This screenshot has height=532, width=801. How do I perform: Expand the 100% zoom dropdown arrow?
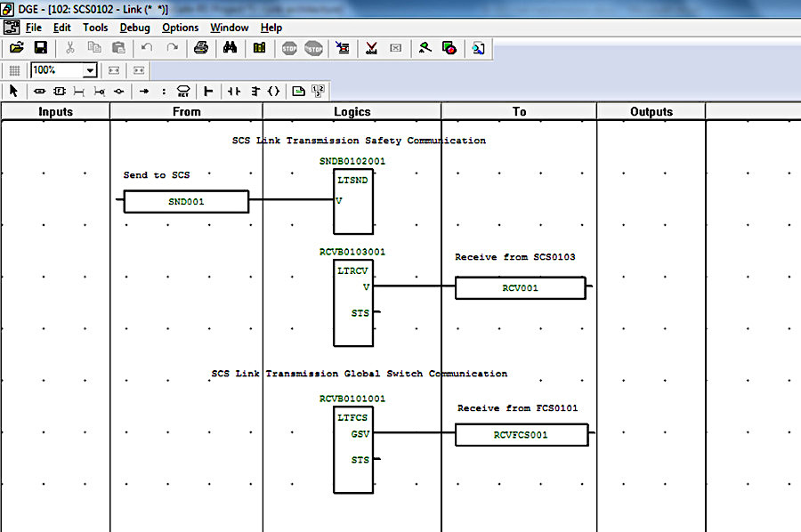90,70
